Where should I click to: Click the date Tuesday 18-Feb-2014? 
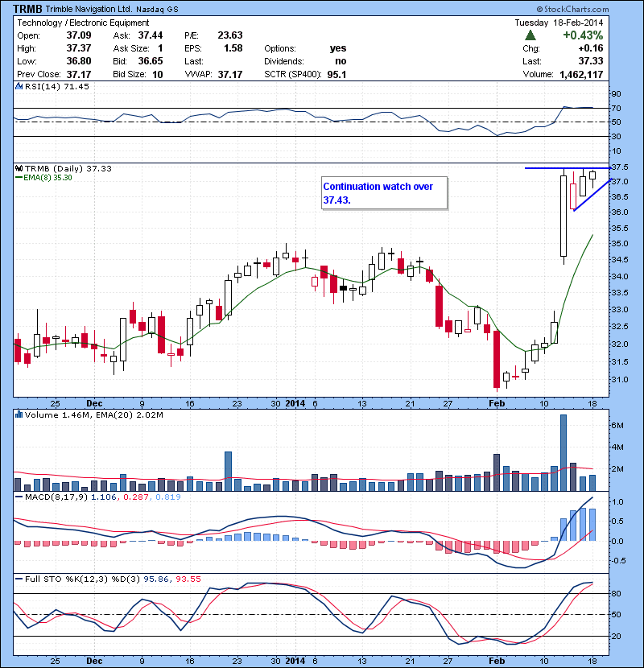click(559, 23)
